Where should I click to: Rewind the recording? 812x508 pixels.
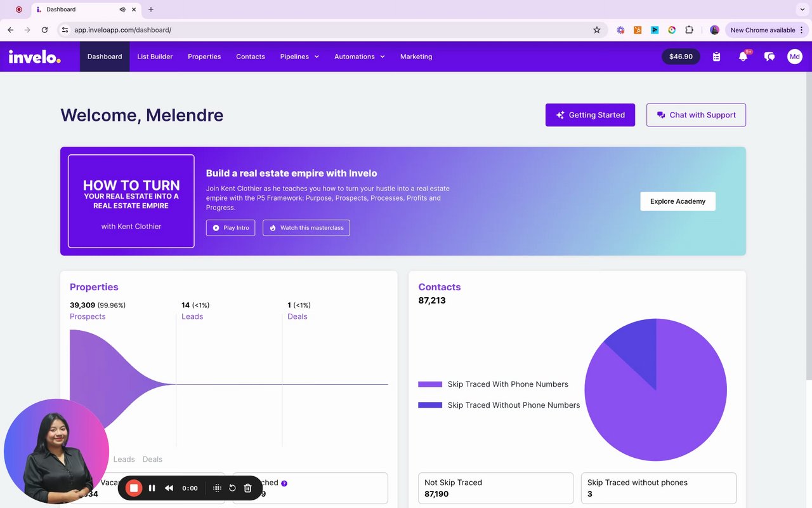point(169,488)
